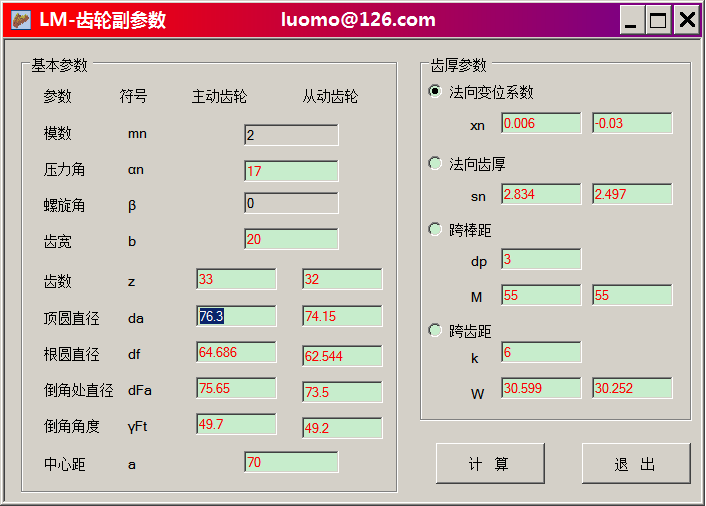Maximize the LM-齿轮副参数 window
706x506 pixels.
[658, 20]
